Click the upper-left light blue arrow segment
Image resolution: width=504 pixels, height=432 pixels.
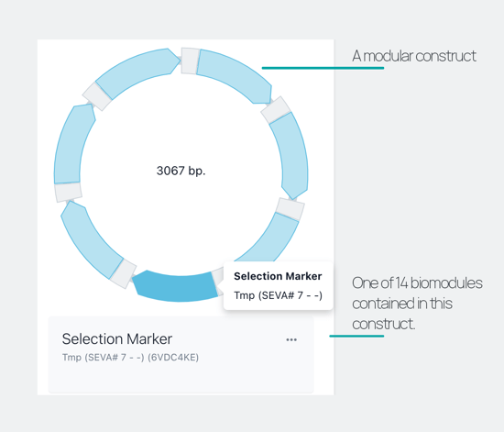(137, 72)
